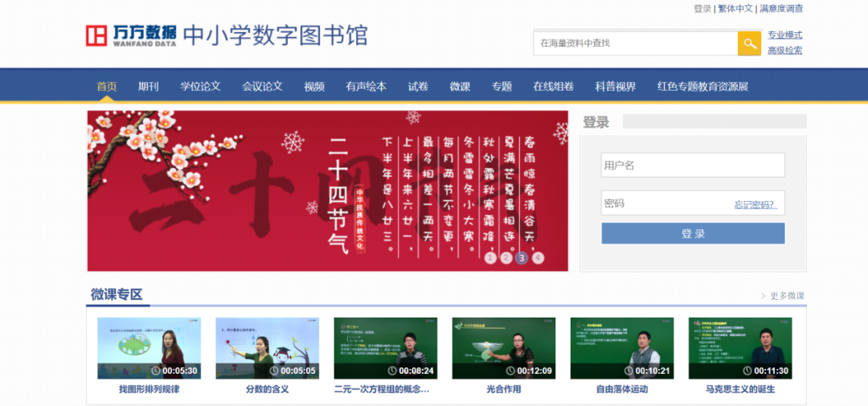868x406 pixels.
Task: Open the 首页 navigation tab
Action: [107, 86]
